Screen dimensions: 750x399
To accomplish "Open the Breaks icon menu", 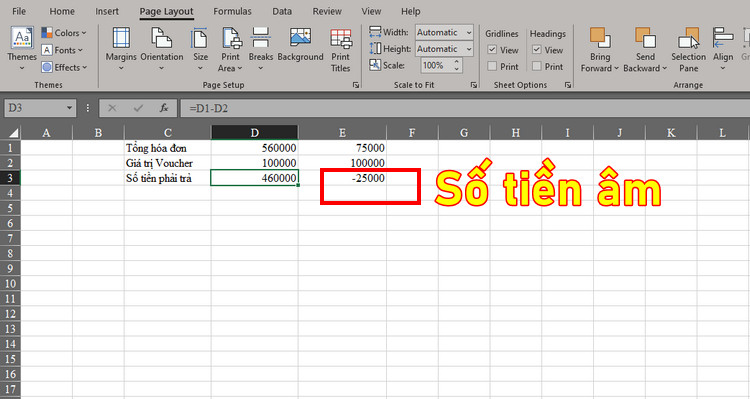I will click(x=261, y=38).
